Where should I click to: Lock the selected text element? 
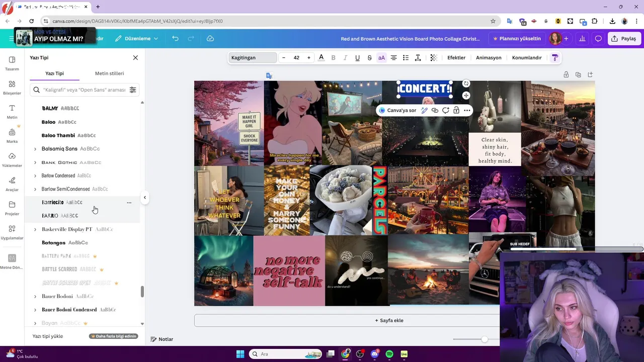pos(456,110)
